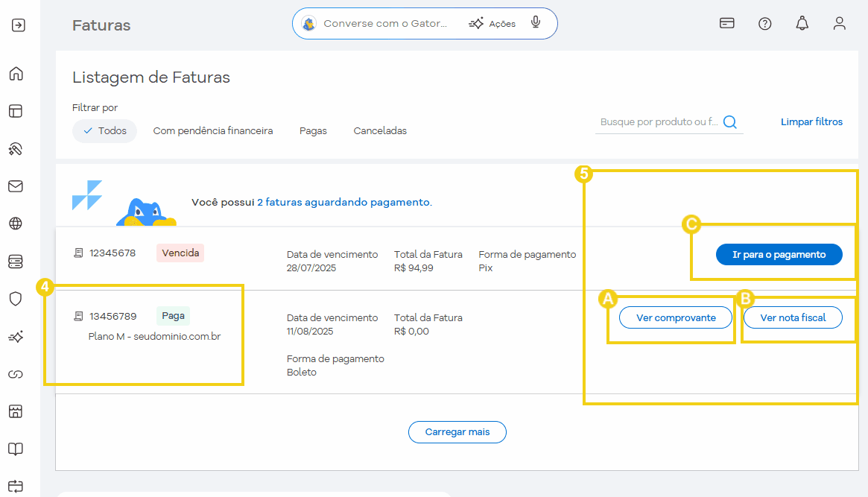868x497 pixels.
Task: Click Limpar filtros link
Action: coord(811,121)
